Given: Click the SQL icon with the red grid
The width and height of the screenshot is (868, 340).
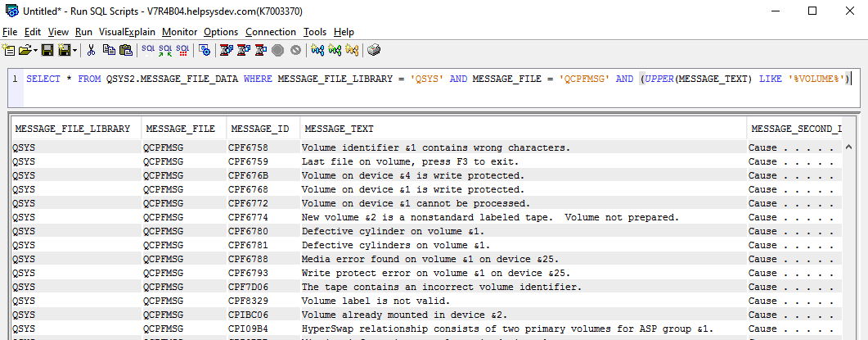Looking at the screenshot, I should click(x=182, y=50).
